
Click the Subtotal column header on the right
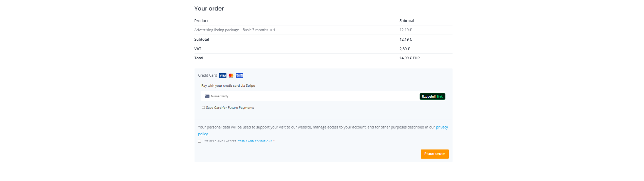tap(406, 21)
